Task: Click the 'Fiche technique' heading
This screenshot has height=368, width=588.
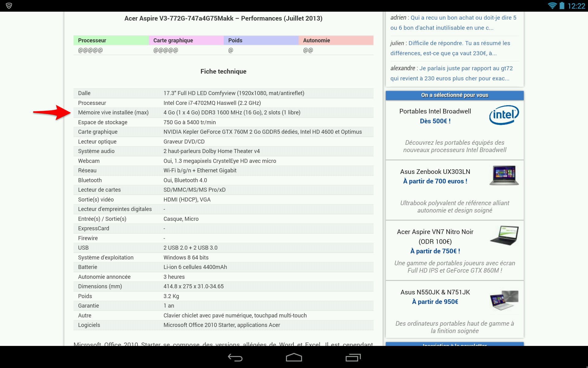Action: 223,71
